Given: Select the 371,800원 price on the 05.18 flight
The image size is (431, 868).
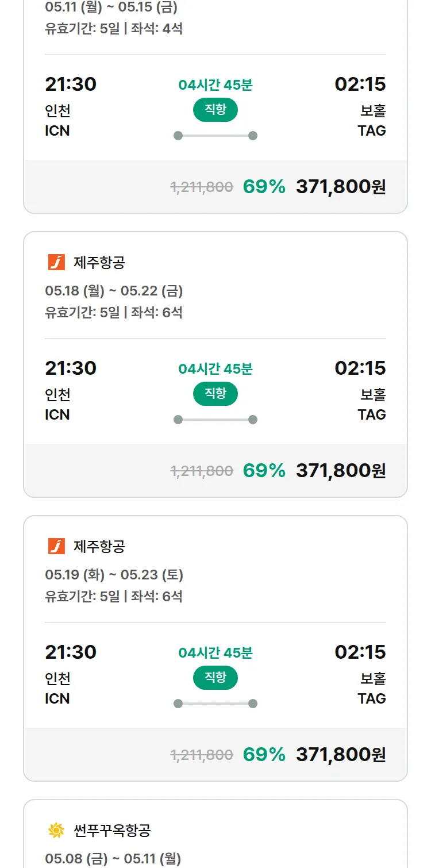Looking at the screenshot, I should tap(341, 471).
